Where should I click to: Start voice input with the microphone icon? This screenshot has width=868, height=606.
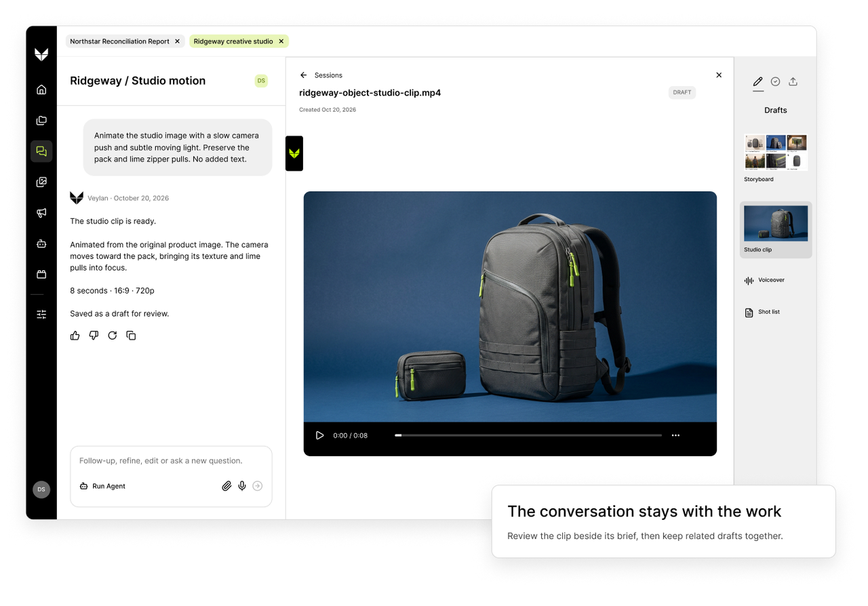click(x=242, y=486)
